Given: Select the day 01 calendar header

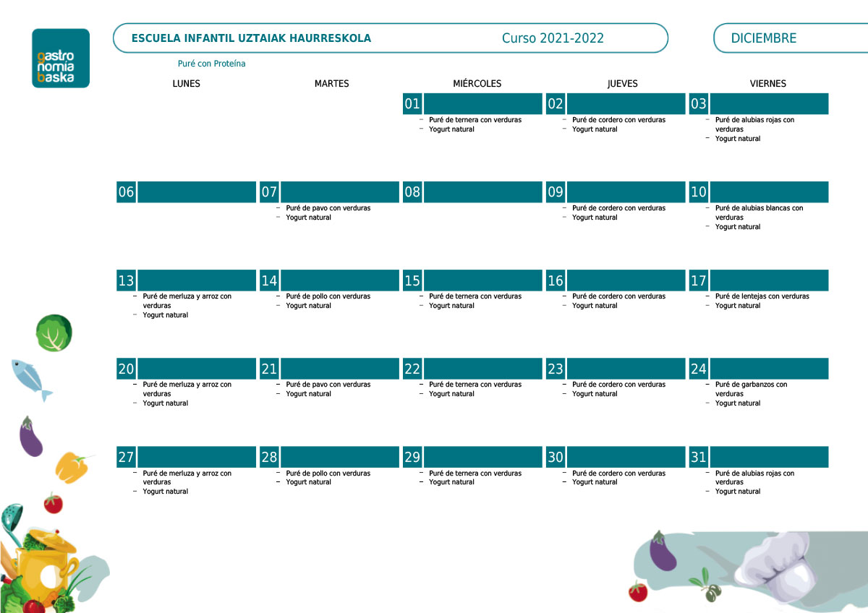Looking at the screenshot, I should 472,103.
